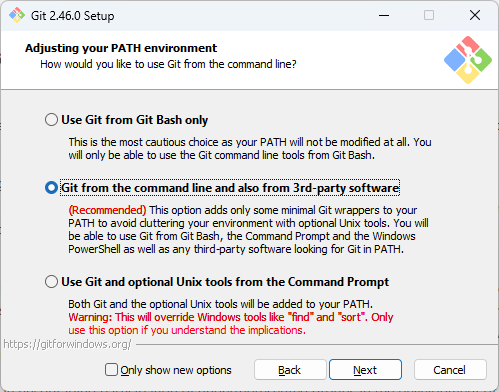The width and height of the screenshot is (499, 392).
Task: Go to the previous page with Back
Action: [290, 370]
